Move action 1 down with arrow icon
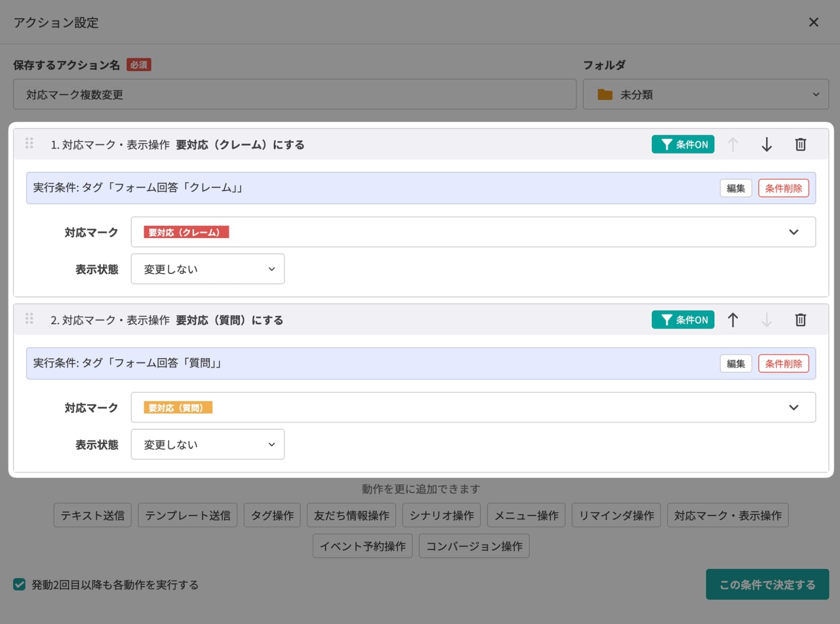Screen dimensions: 840x624 766,144
